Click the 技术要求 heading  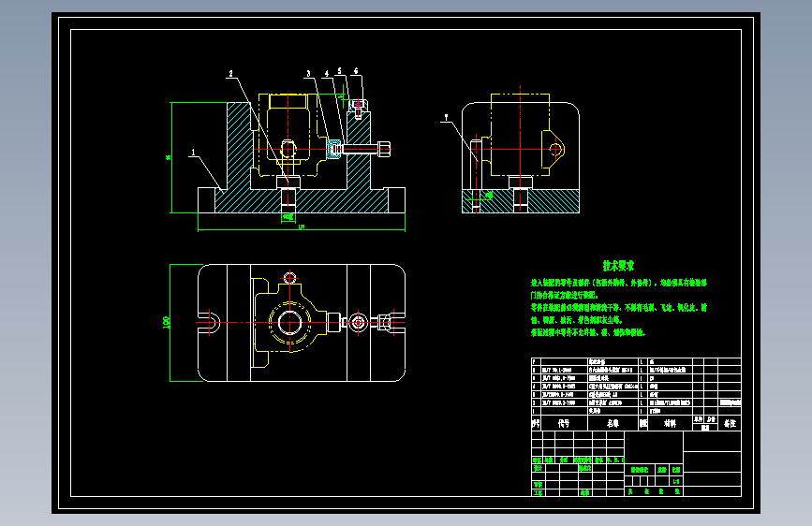618,266
